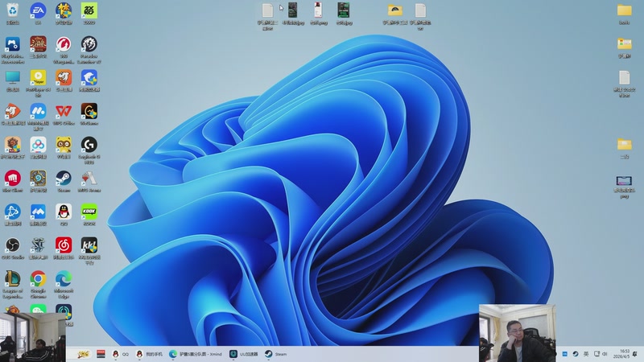Switch to 我的手机 taskbar window
The width and height of the screenshot is (644, 362).
(149, 354)
